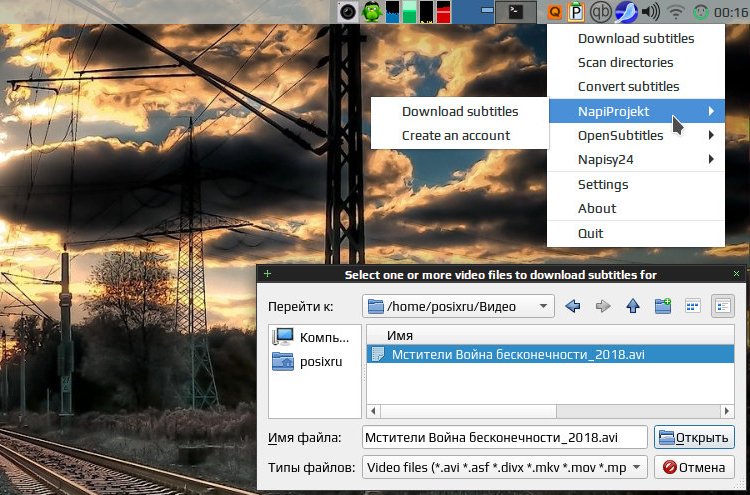Choose Download subtitles in the tray menu

coord(636,39)
